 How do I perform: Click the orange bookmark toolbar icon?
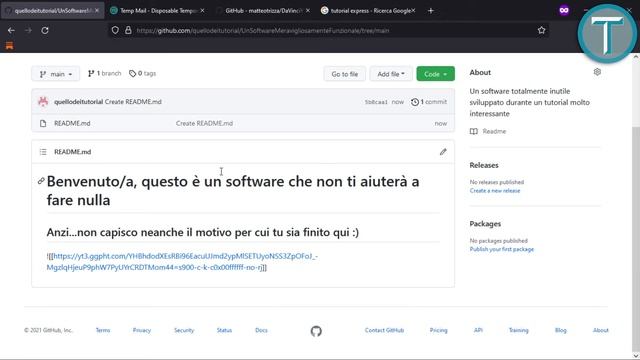pyautogui.click(x=9, y=46)
